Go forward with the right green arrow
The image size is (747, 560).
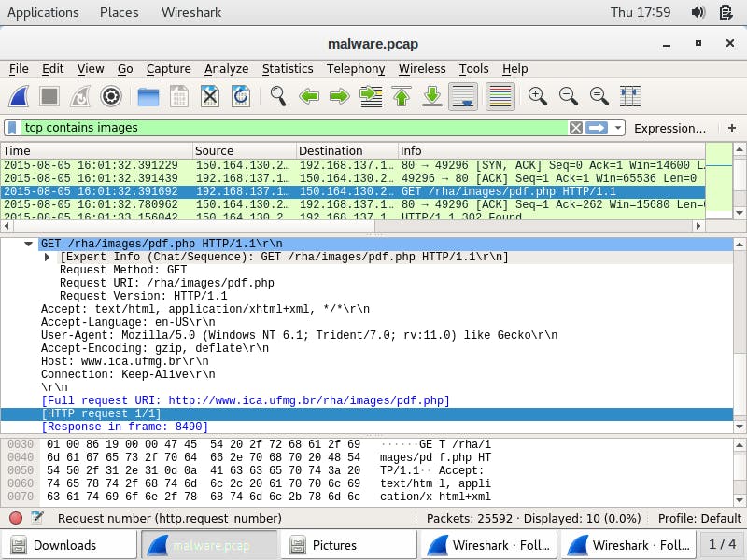(x=340, y=97)
